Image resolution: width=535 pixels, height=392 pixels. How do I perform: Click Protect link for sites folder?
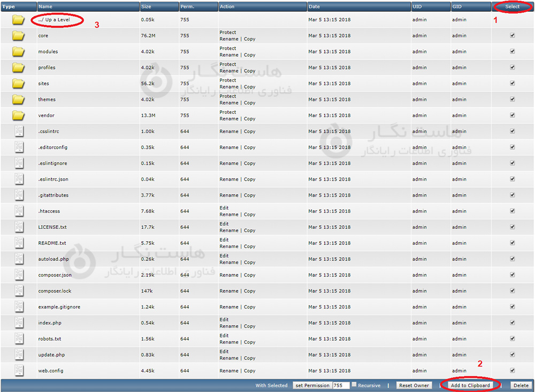[228, 80]
